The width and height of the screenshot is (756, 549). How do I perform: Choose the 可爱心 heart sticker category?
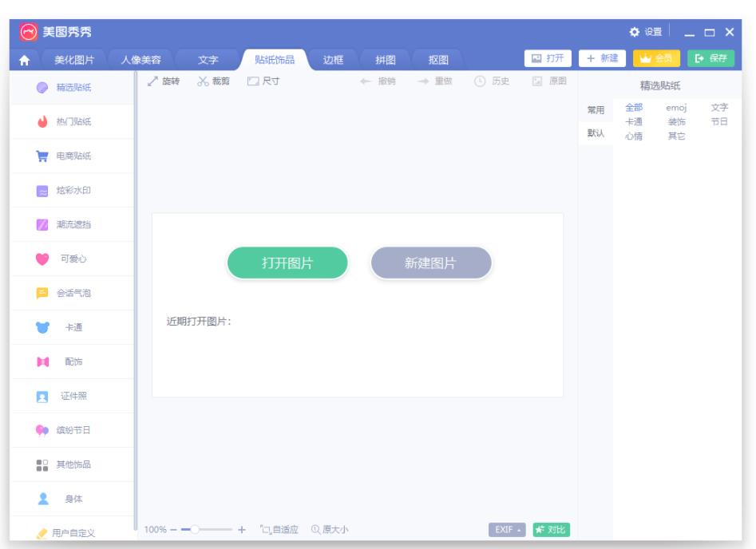click(44, 259)
